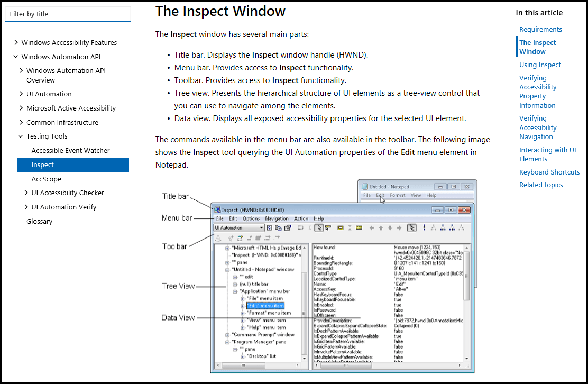Expand Common Infrastructure sidebar node
The image size is (588, 384).
pyautogui.click(x=21, y=122)
